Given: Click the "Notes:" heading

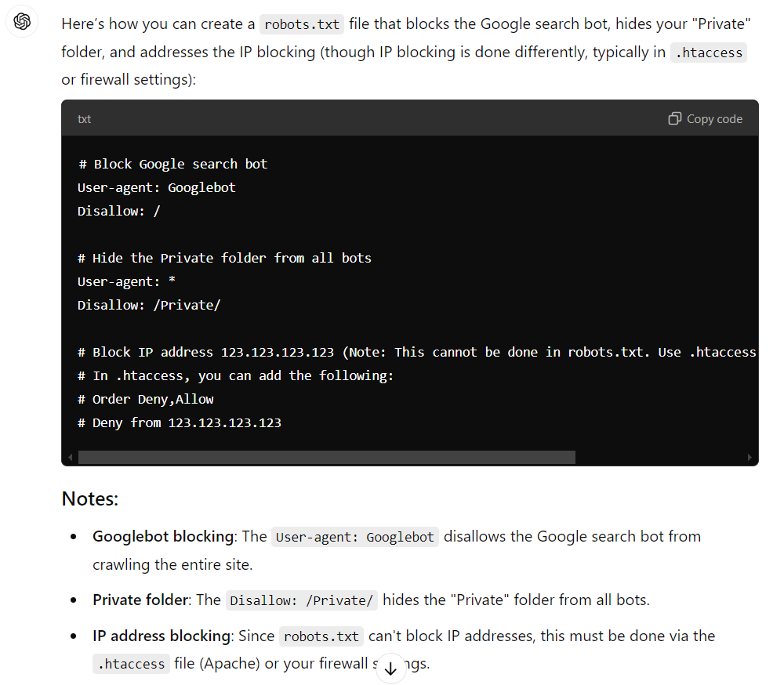Looking at the screenshot, I should [90, 498].
